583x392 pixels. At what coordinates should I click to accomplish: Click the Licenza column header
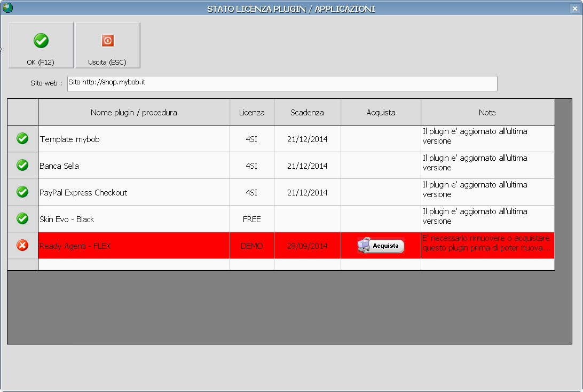(251, 112)
